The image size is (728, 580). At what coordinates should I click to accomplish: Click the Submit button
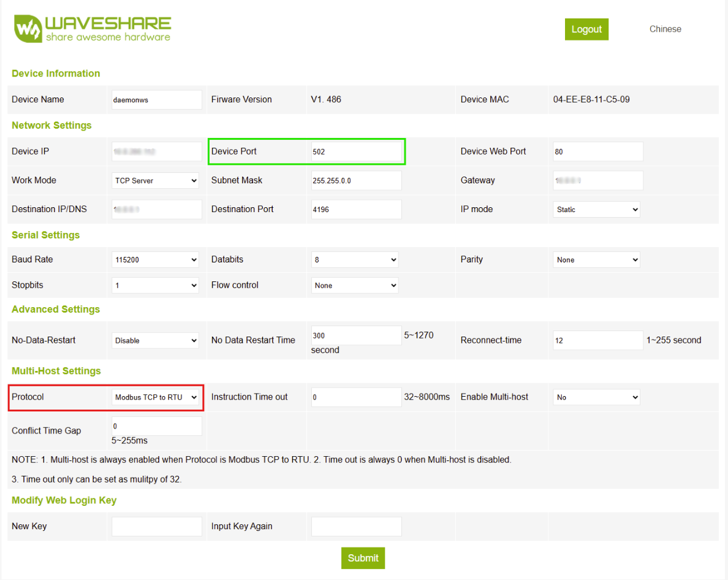pyautogui.click(x=363, y=558)
